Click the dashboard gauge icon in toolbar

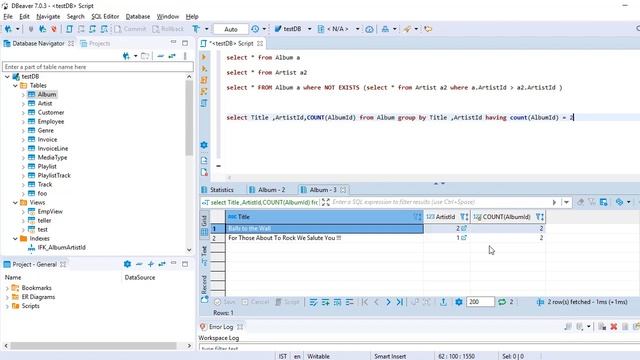tap(369, 29)
